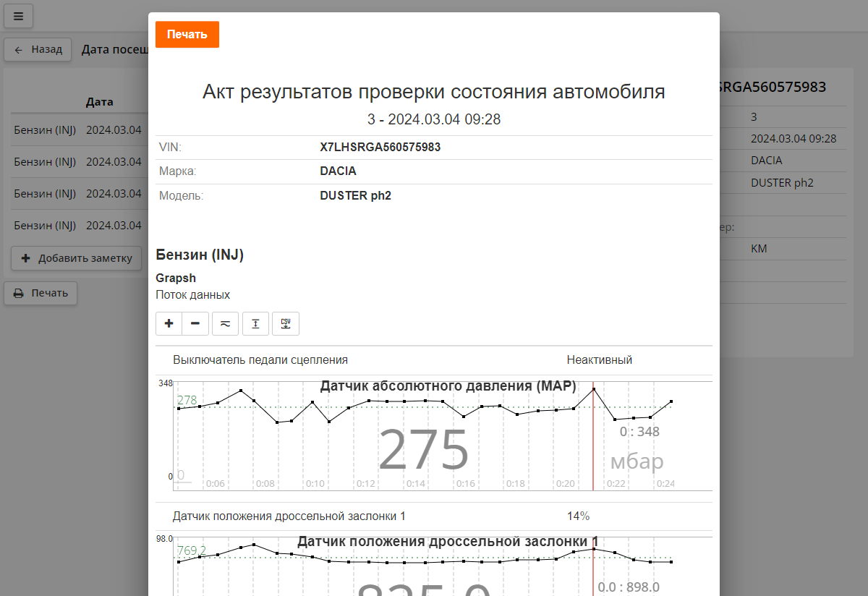
Task: Open the hamburger navigation menu
Action: point(18,16)
